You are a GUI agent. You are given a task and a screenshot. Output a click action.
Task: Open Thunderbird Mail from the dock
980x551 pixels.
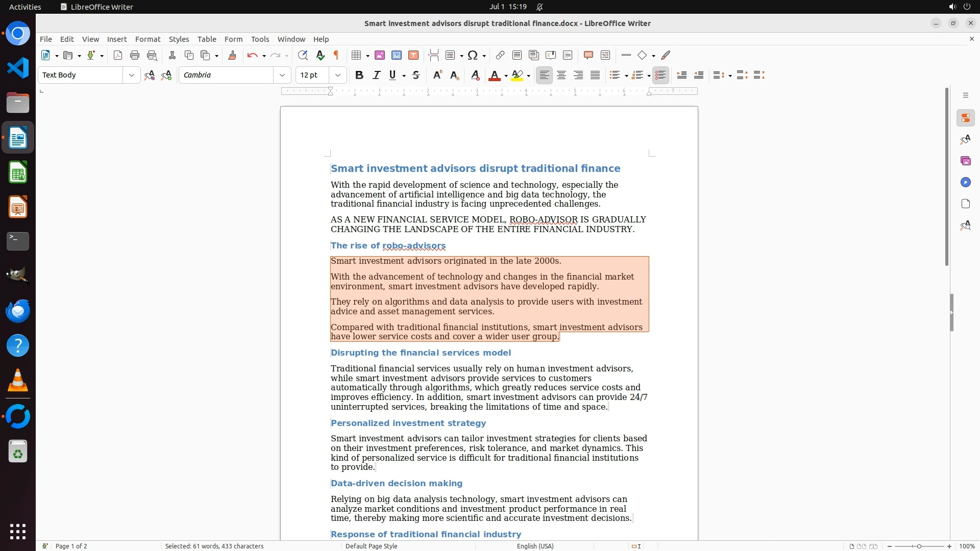tap(18, 311)
